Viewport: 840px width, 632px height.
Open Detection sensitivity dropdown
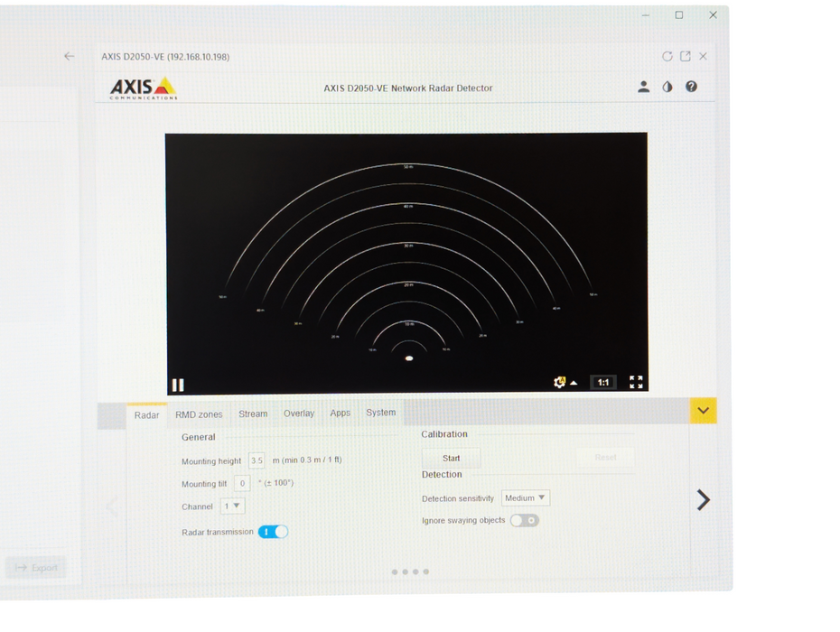[525, 498]
